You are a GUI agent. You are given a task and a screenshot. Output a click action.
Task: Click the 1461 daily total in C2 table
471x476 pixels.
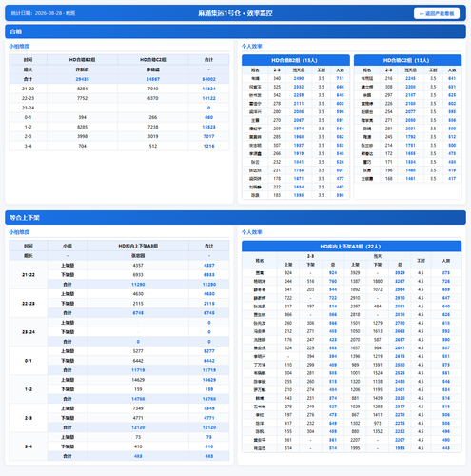(410, 179)
